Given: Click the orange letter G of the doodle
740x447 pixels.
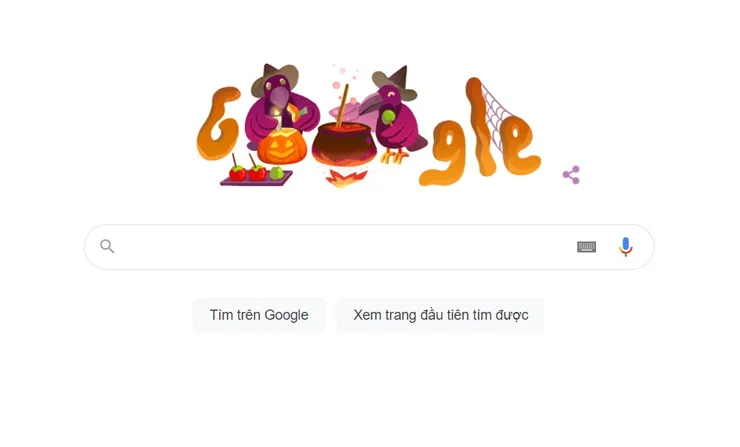Looking at the screenshot, I should [219, 125].
